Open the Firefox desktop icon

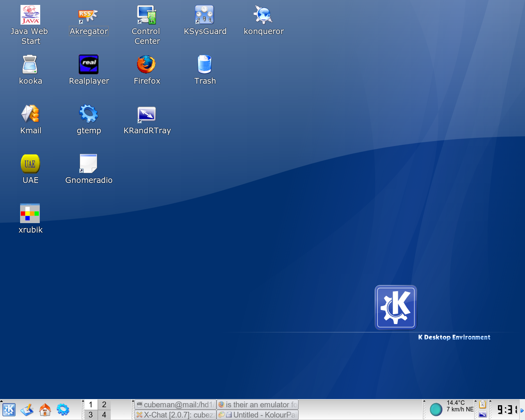pos(146,65)
